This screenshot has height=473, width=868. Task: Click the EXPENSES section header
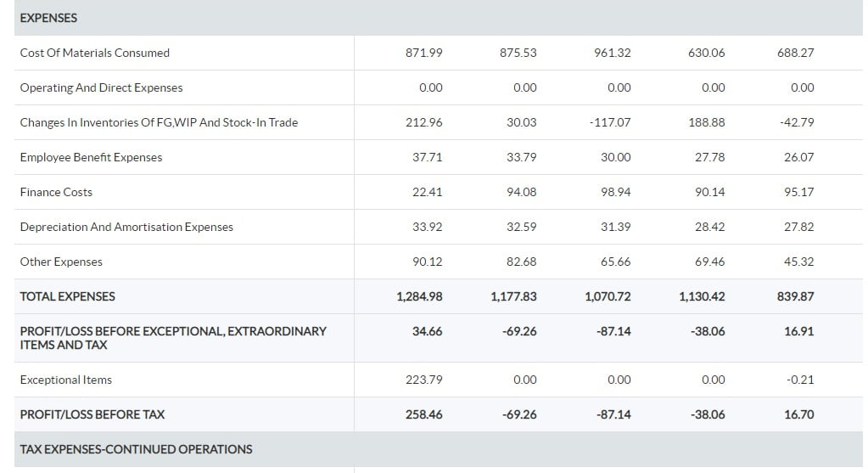[x=48, y=18]
